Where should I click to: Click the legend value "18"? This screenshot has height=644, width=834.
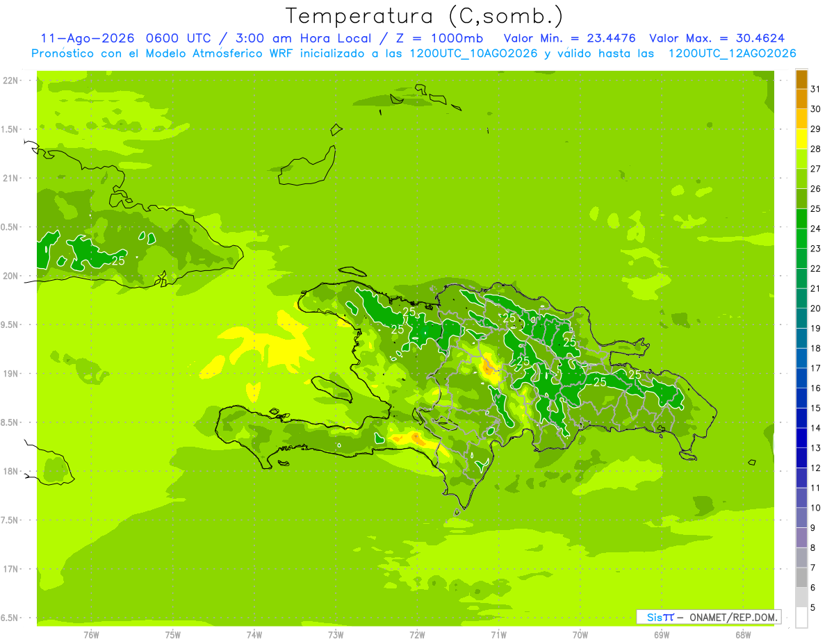pyautogui.click(x=816, y=348)
